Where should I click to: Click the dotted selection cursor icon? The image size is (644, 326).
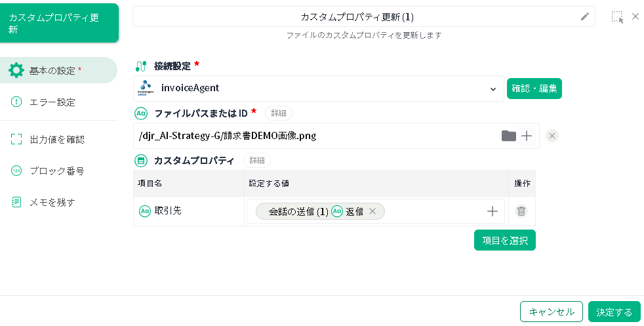pos(617,17)
